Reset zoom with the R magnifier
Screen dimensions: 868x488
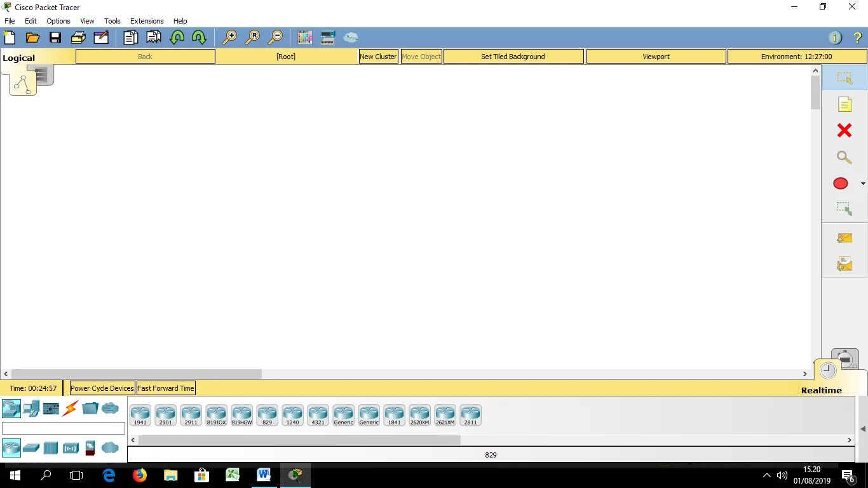[252, 37]
